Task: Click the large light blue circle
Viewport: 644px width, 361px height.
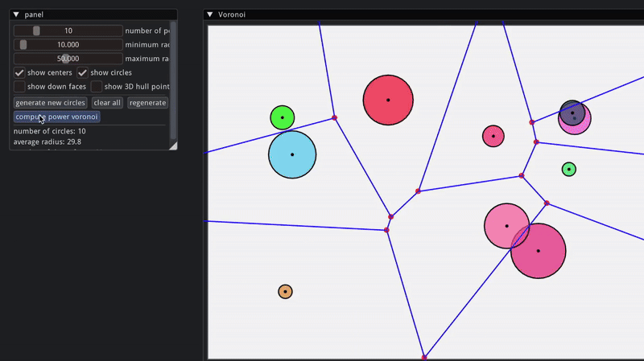Action: [292, 154]
